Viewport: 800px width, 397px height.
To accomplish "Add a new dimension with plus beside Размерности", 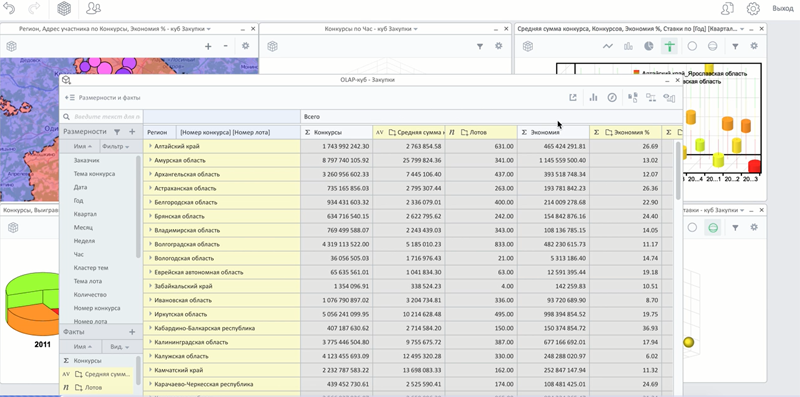I will [x=132, y=132].
